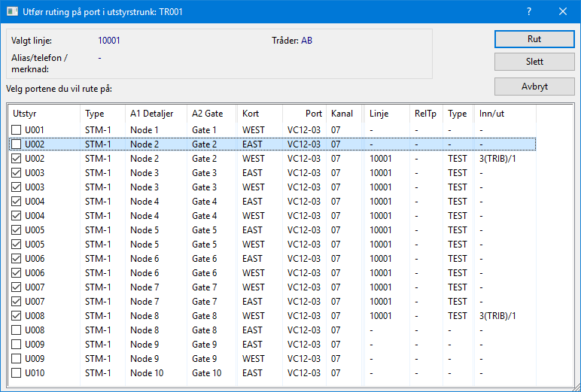The width and height of the screenshot is (581, 392).
Task: Click the A1 Detaljer column header
Action: pos(156,114)
